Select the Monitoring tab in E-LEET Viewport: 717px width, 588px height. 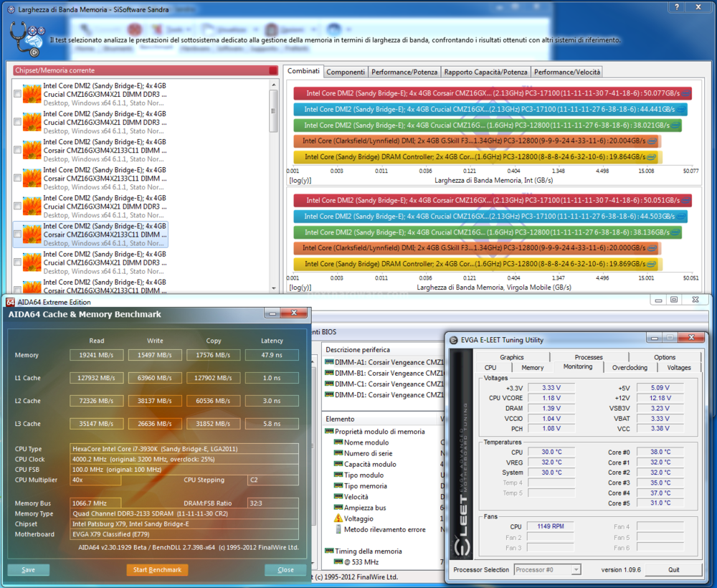point(578,366)
